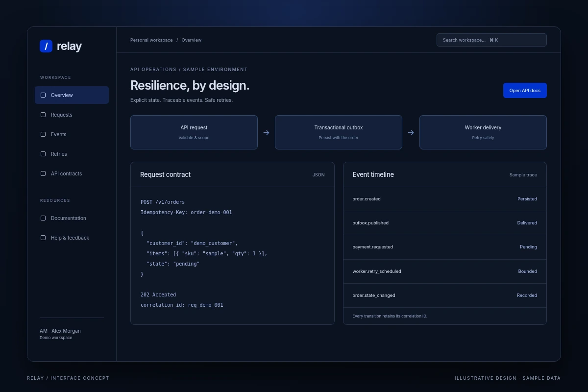
Task: Click the square icon beside Documentation
Action: click(x=43, y=218)
